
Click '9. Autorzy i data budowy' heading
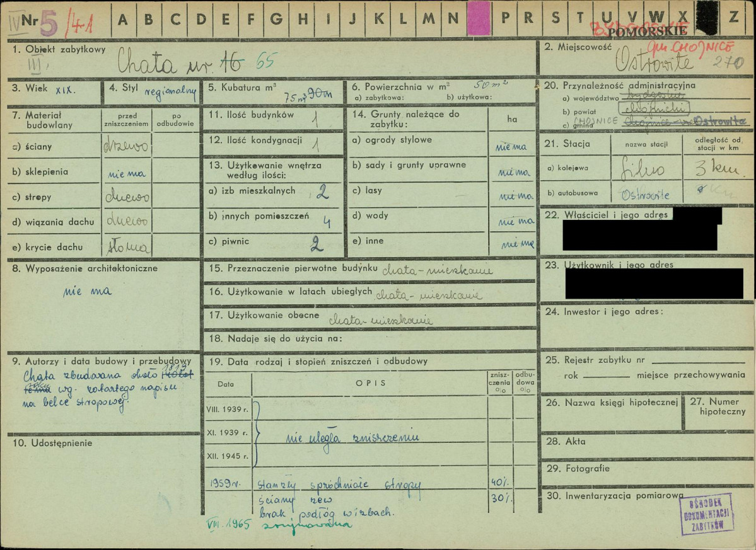(x=102, y=361)
